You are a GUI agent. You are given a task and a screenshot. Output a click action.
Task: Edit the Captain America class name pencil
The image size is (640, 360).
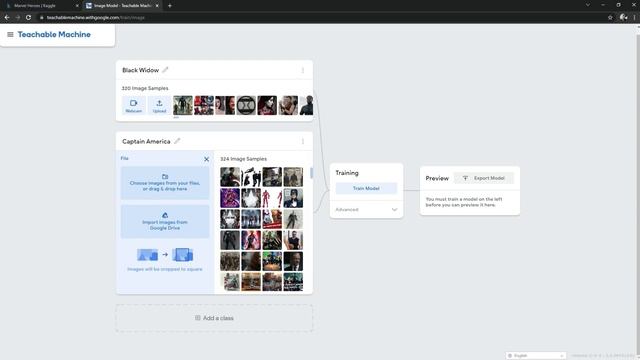(177, 141)
